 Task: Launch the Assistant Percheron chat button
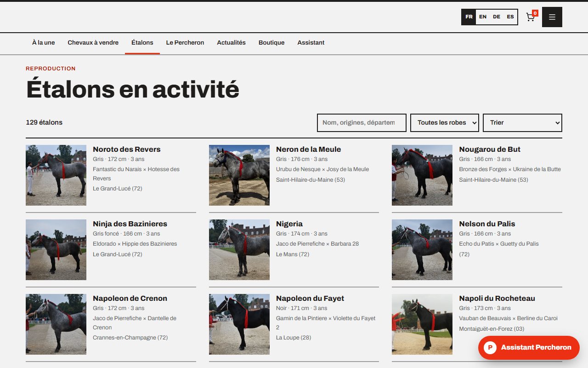pyautogui.click(x=529, y=348)
